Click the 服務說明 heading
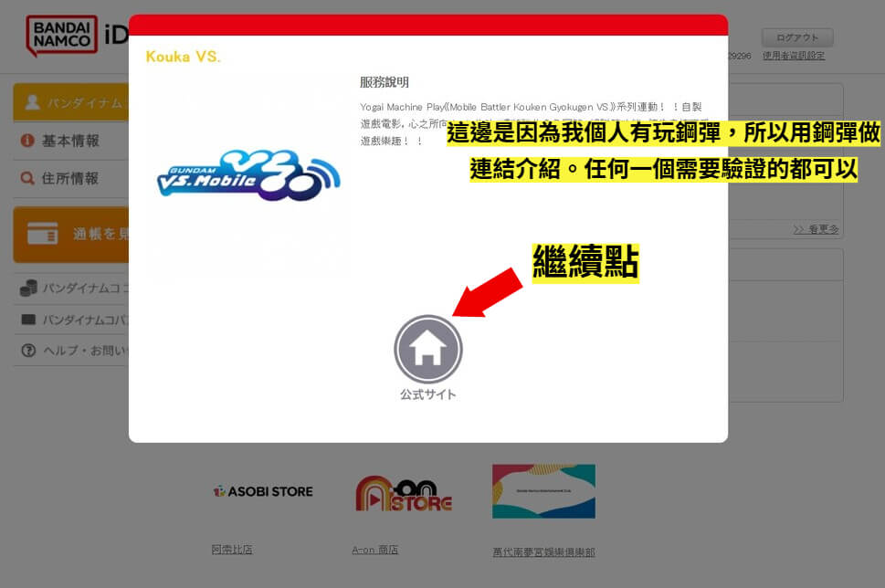 click(x=385, y=82)
